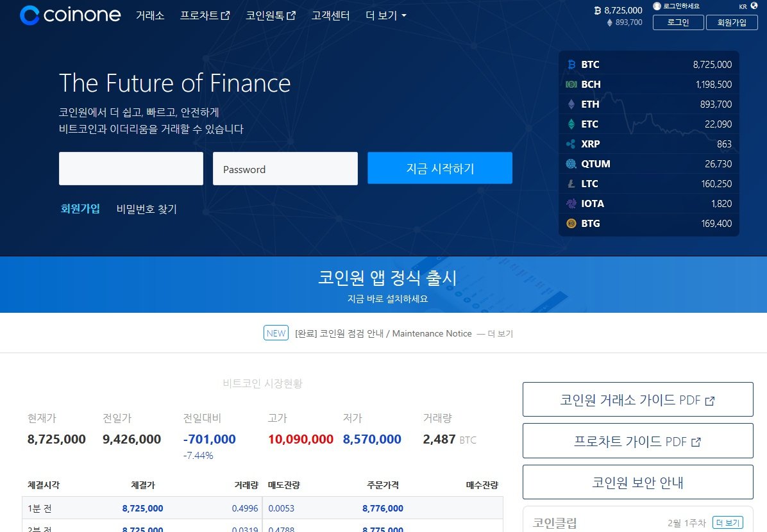Click the external link icon next to 코인원톡
The image size is (767, 532).
click(x=292, y=15)
